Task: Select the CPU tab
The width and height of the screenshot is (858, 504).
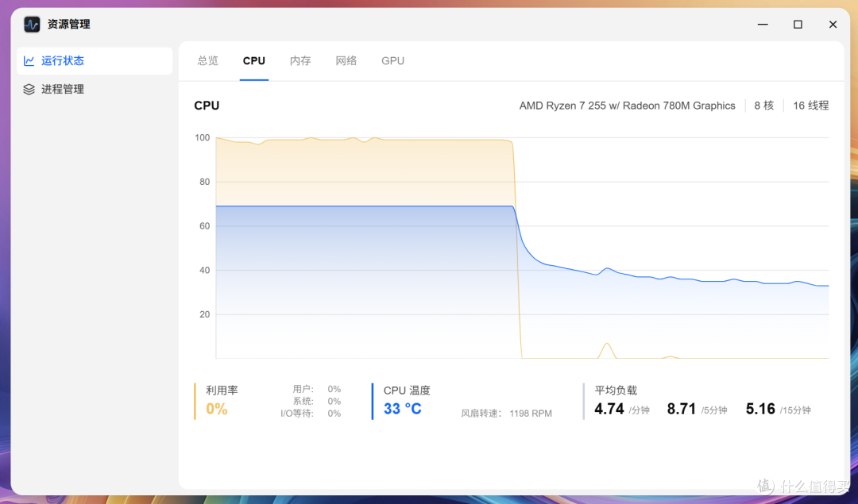Action: point(254,60)
